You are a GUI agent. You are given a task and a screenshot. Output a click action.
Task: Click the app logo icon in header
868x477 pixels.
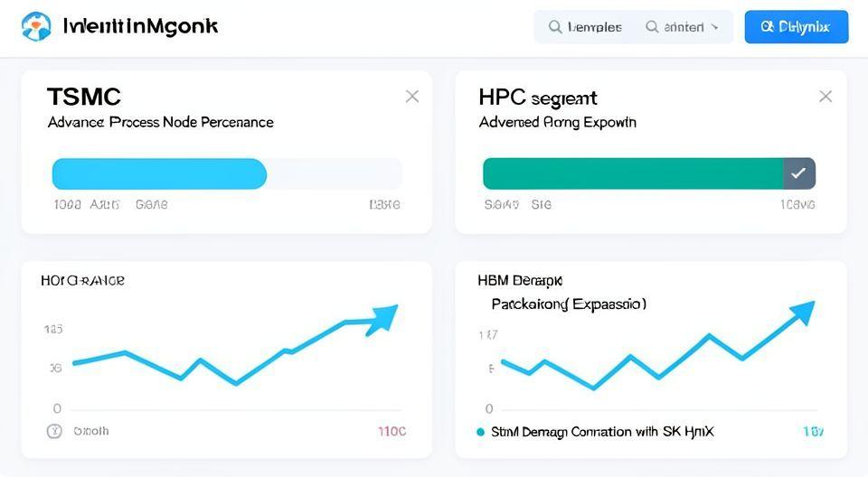[x=36, y=26]
